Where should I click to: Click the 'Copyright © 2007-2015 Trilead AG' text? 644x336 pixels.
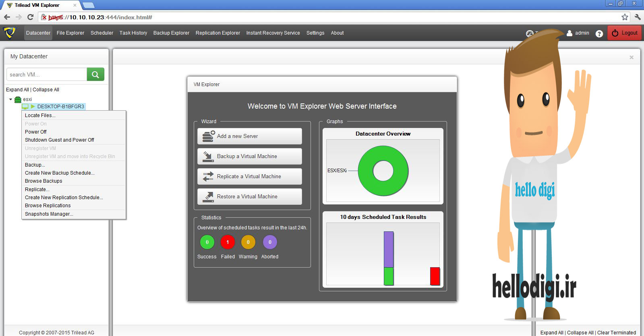pyautogui.click(x=56, y=333)
